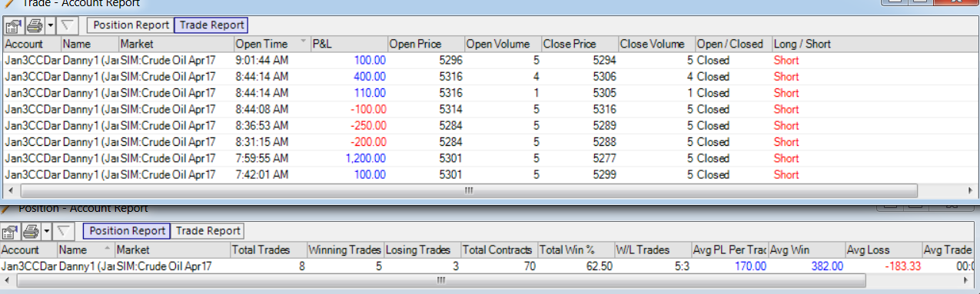The height and width of the screenshot is (294, 980).
Task: Click Trade window horizontal scrollbar thumb
Action: tap(468, 190)
